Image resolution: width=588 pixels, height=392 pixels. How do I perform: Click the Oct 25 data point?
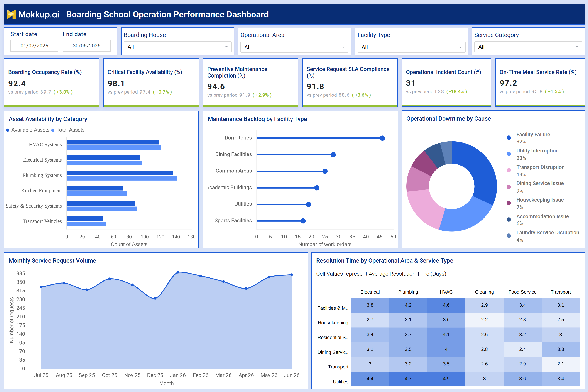(x=110, y=279)
